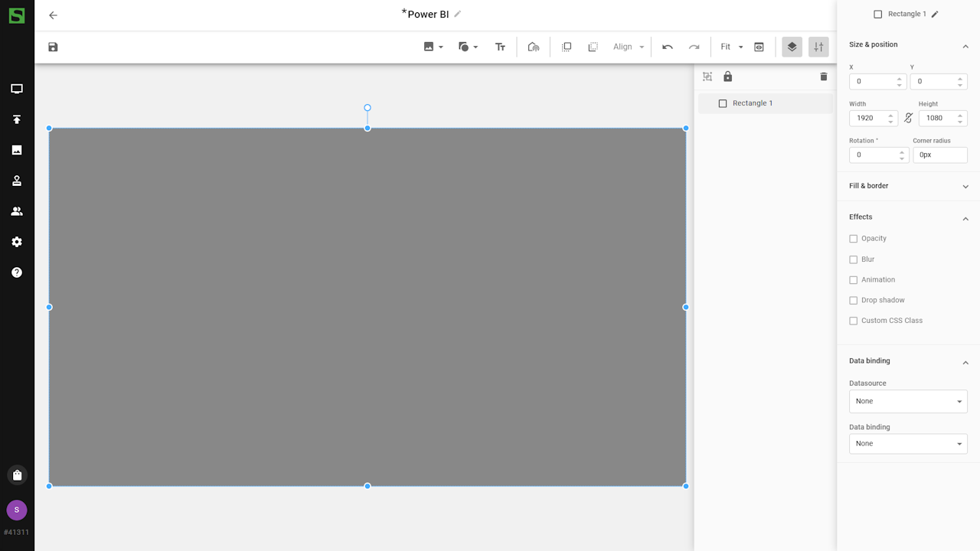Select Rectangle 1 in layer list

click(752, 103)
